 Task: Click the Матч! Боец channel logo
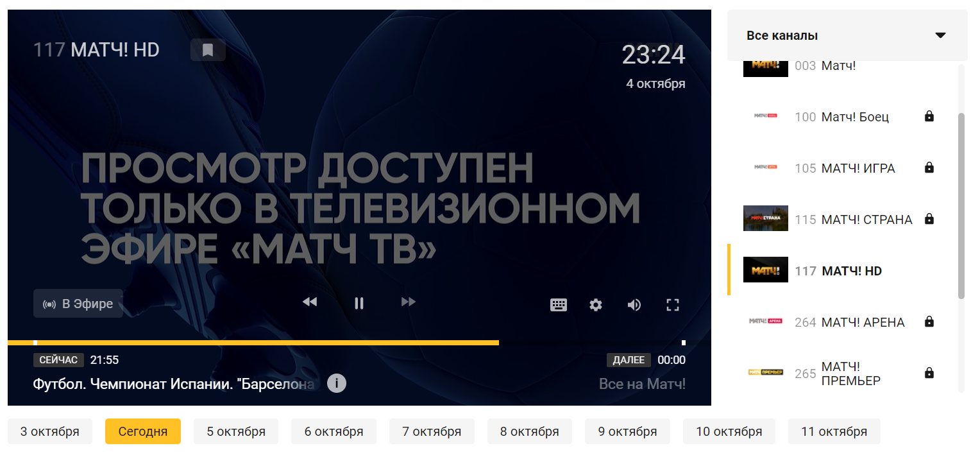coord(766,116)
